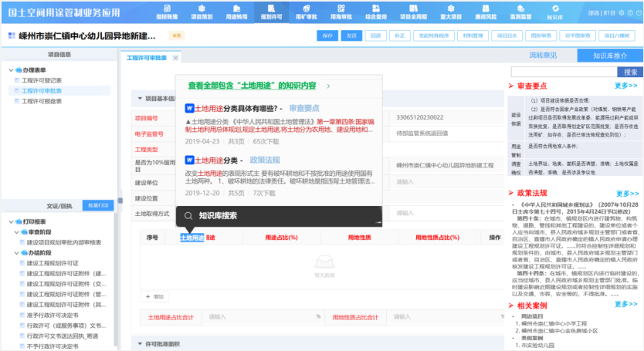
Task: Open the 廉政风险 module icon
Action: coord(481,12)
